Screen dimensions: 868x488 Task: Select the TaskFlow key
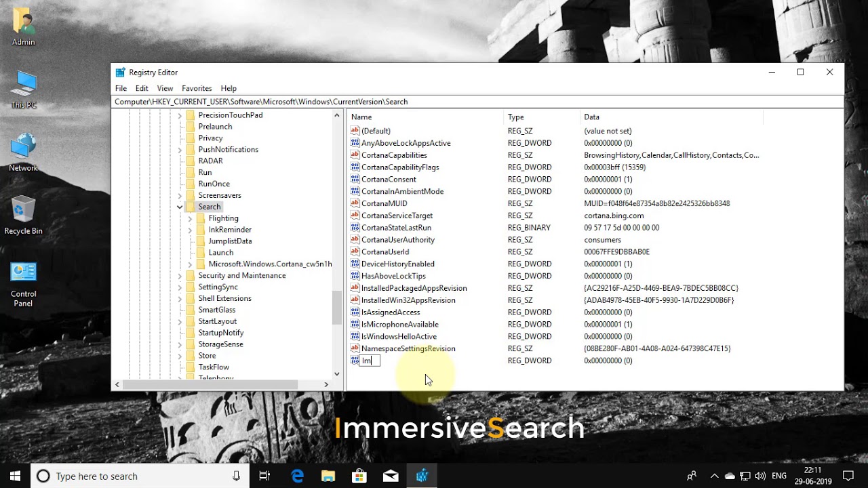[x=214, y=367]
